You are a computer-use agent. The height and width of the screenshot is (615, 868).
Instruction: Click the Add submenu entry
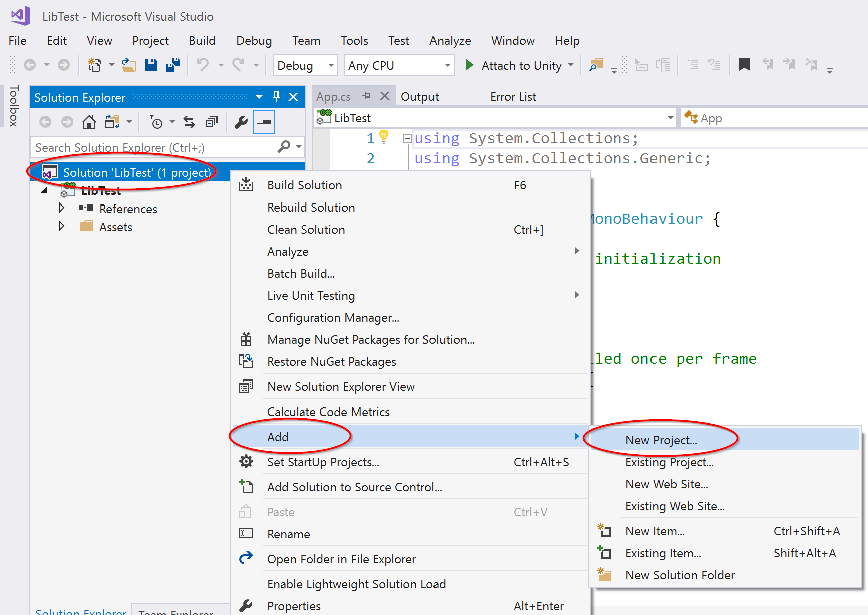point(411,437)
